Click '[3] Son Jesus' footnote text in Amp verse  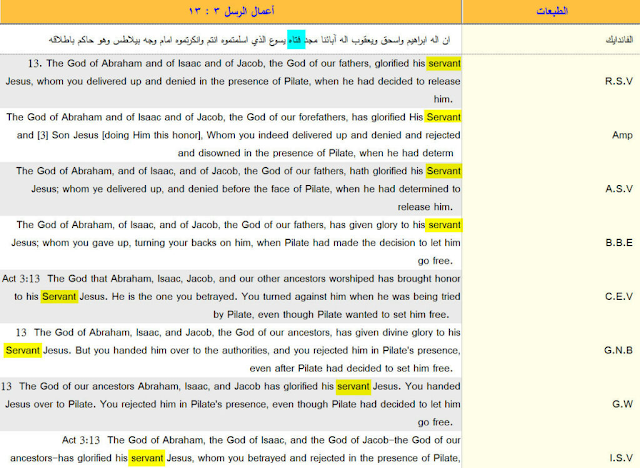68,135
